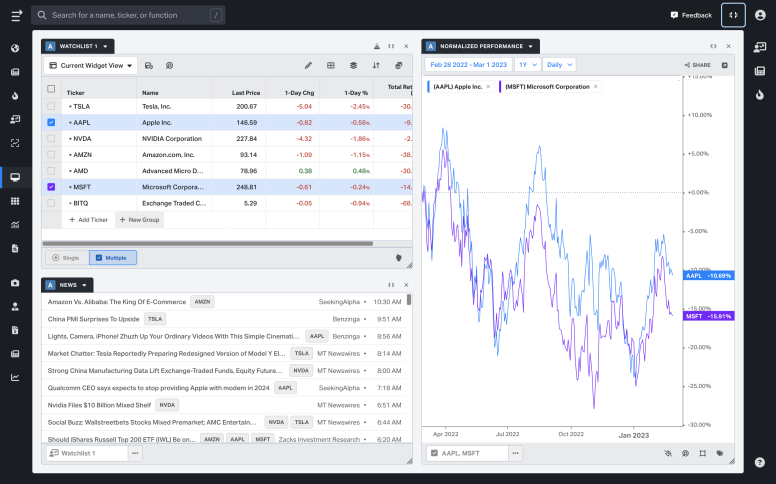Click the download icon on Watchlist widget
Viewport: 776px width, 484px height.
tap(377, 46)
